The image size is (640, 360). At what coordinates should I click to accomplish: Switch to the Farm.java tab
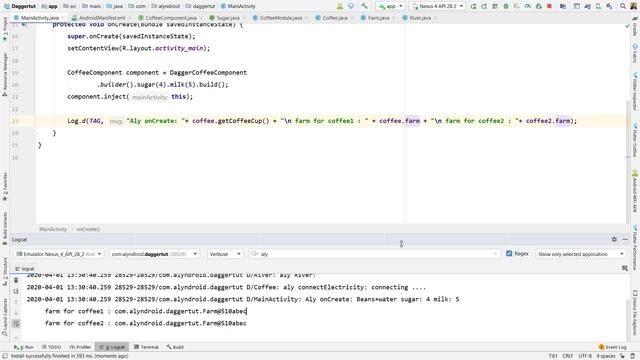[378, 18]
